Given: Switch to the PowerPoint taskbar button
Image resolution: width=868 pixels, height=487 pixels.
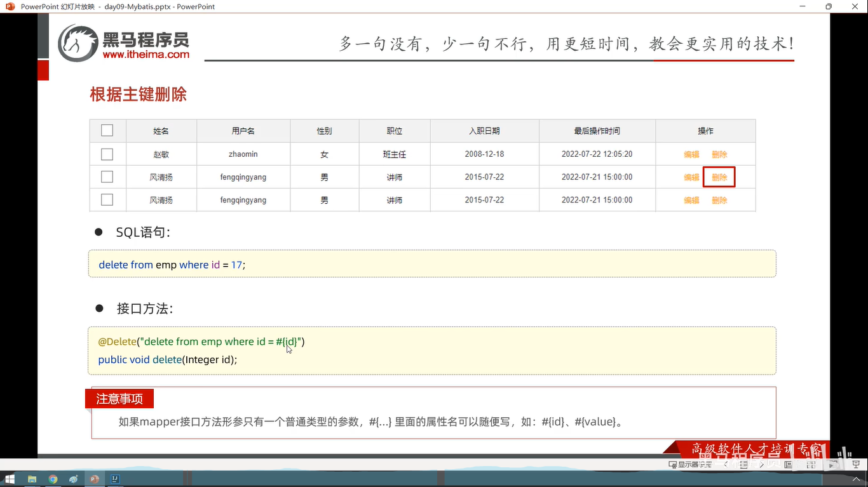Looking at the screenshot, I should [x=95, y=479].
